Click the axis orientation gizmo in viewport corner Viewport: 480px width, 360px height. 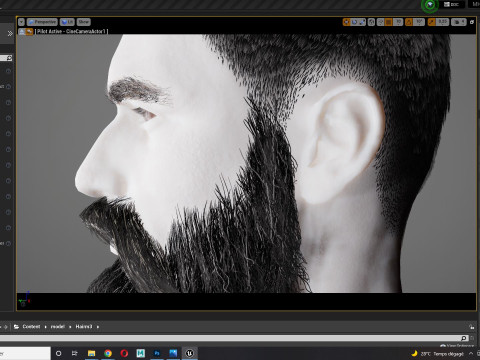click(24, 299)
